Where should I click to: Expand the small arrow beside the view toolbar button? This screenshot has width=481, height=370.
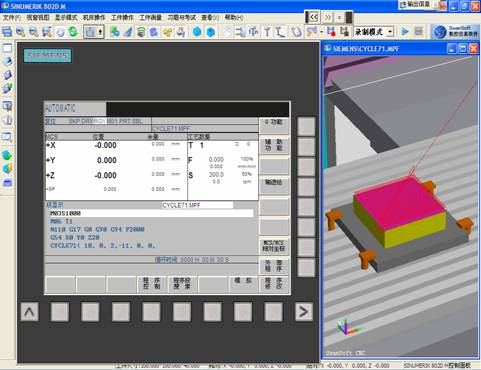[x=100, y=32]
